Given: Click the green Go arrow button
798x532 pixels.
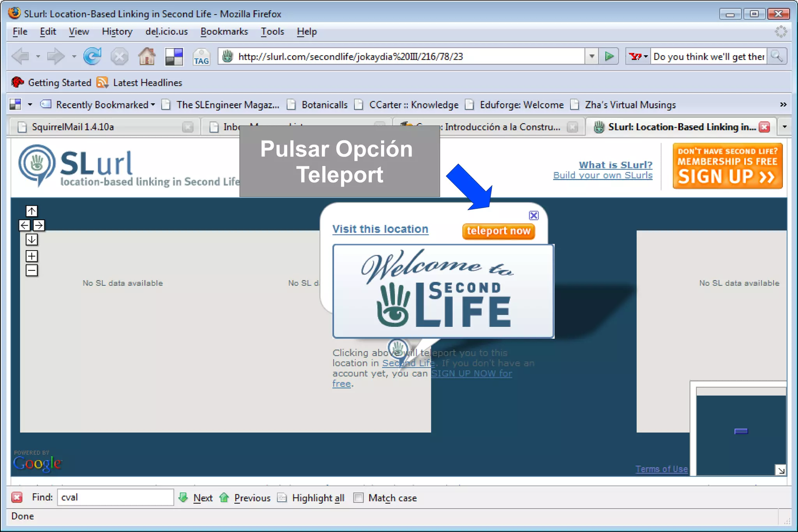Looking at the screenshot, I should click(x=609, y=57).
